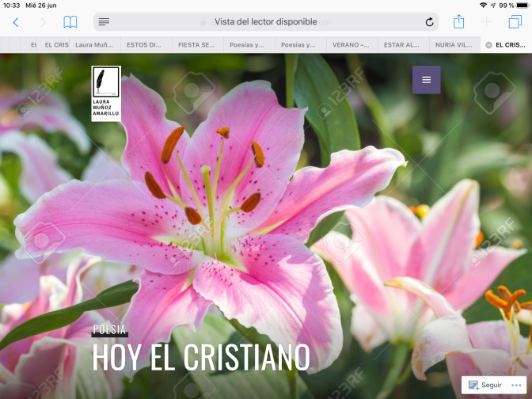Open the purple hamburger menu
Image resolution: width=532 pixels, height=399 pixels.
426,80
